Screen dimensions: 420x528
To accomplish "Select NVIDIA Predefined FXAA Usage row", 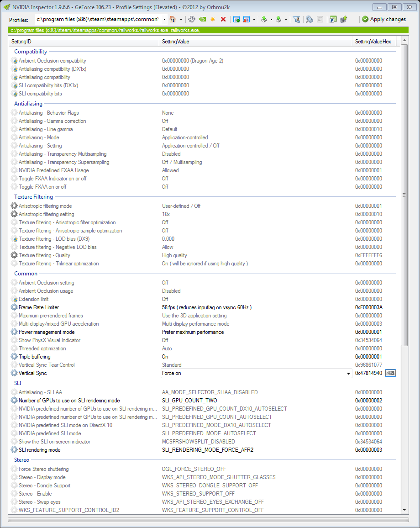I will pyautogui.click(x=203, y=170).
